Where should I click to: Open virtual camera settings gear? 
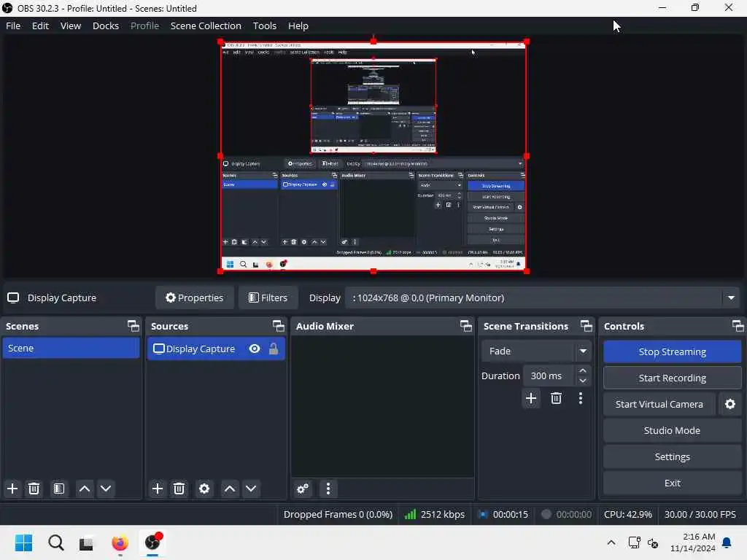coord(729,404)
